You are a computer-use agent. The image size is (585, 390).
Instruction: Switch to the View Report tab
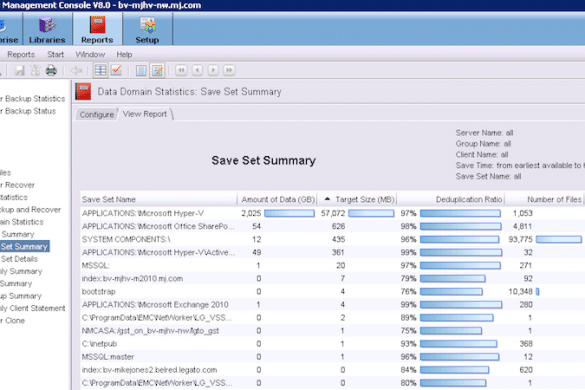point(145,114)
